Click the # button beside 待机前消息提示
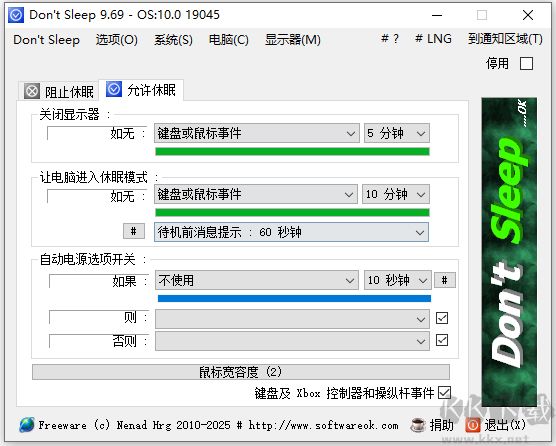 (x=134, y=231)
